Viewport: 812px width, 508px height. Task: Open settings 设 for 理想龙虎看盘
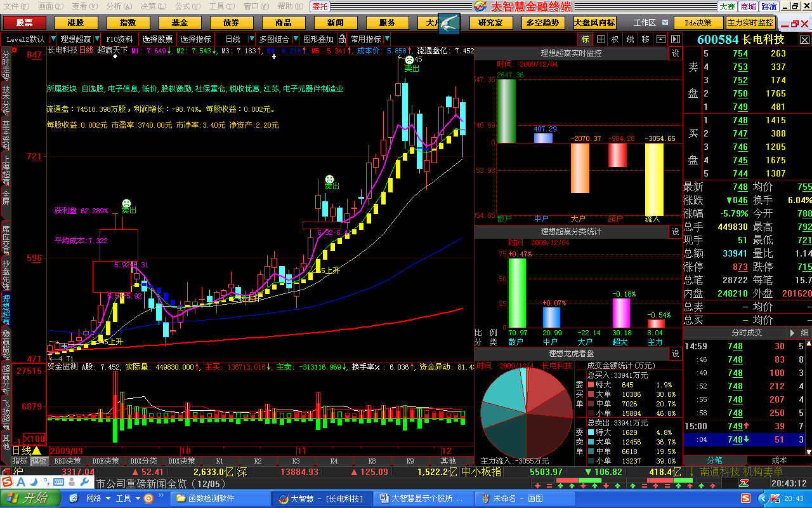[676, 353]
